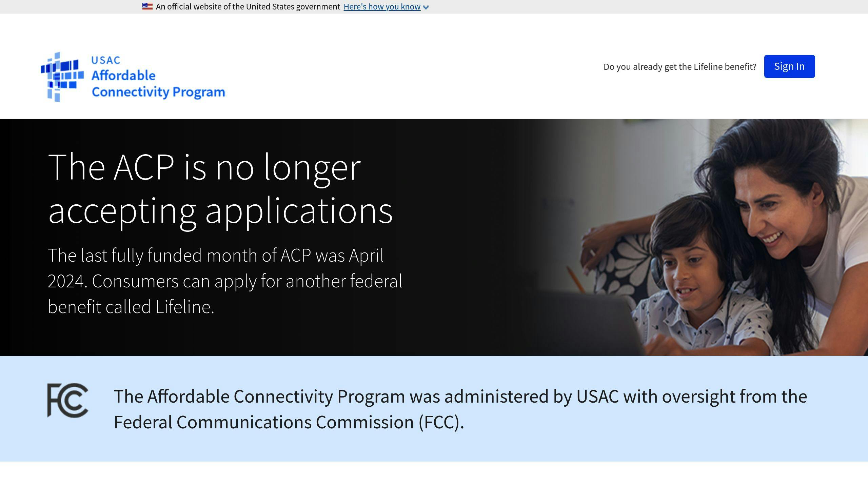The image size is (868, 488).
Task: Click the USAC pixel-grid logo icon
Action: click(62, 77)
